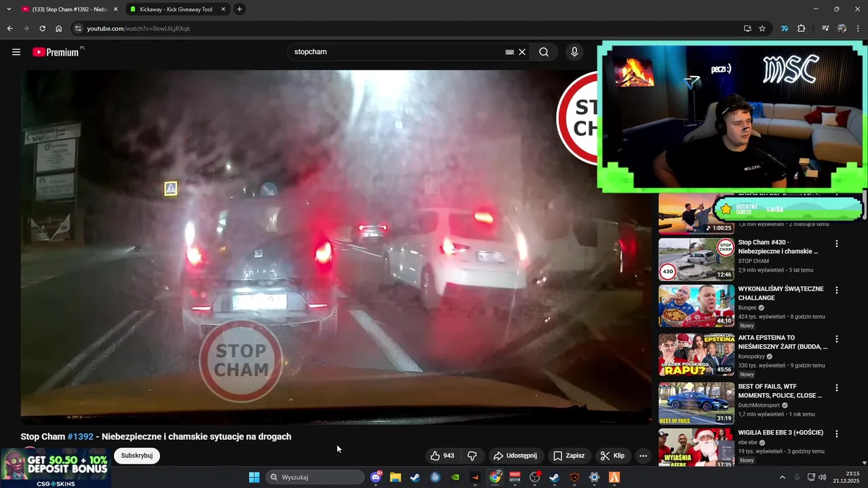Screen dimensions: 868x488
Task: Open options for Stop Cham #430 video
Action: click(x=837, y=244)
